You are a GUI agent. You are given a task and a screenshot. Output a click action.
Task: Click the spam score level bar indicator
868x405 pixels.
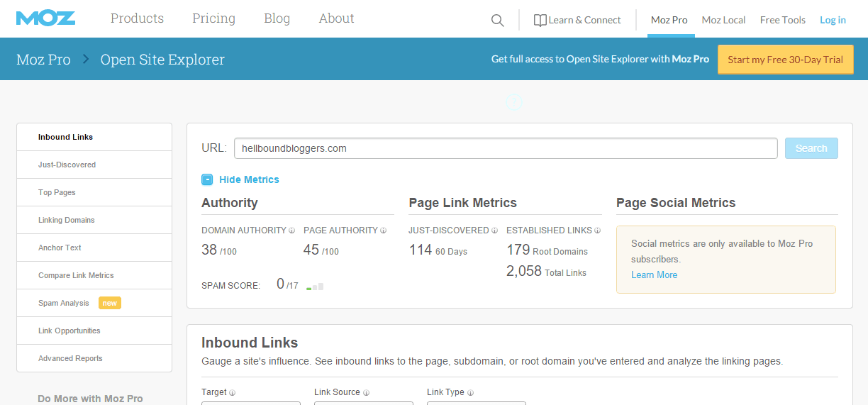coord(315,287)
